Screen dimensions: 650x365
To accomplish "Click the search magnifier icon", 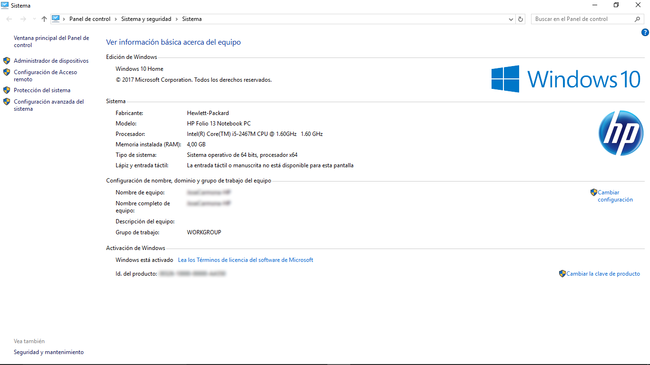I will click(x=638, y=19).
